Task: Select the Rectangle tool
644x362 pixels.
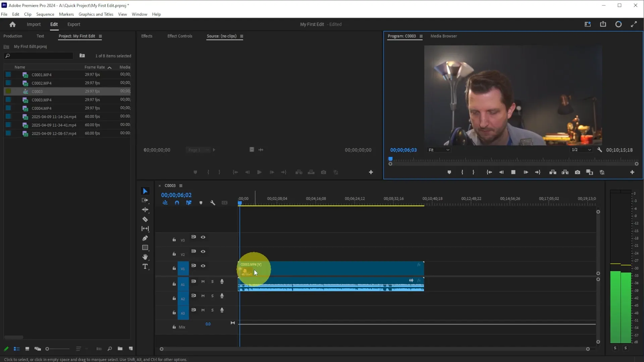Action: pos(145,248)
